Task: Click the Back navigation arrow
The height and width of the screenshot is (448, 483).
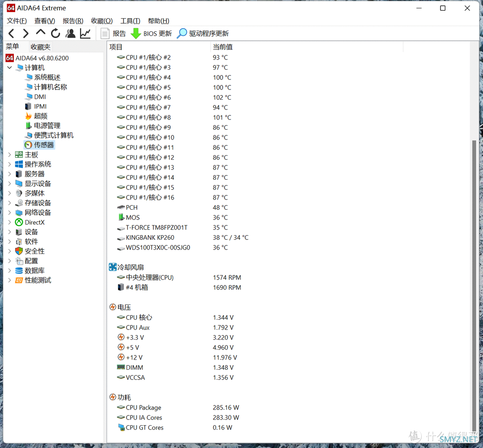Action: (11, 33)
